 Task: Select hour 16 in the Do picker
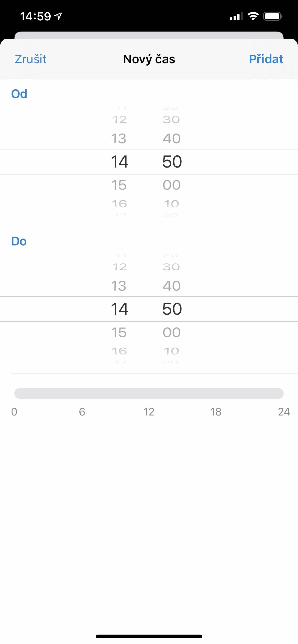point(119,351)
